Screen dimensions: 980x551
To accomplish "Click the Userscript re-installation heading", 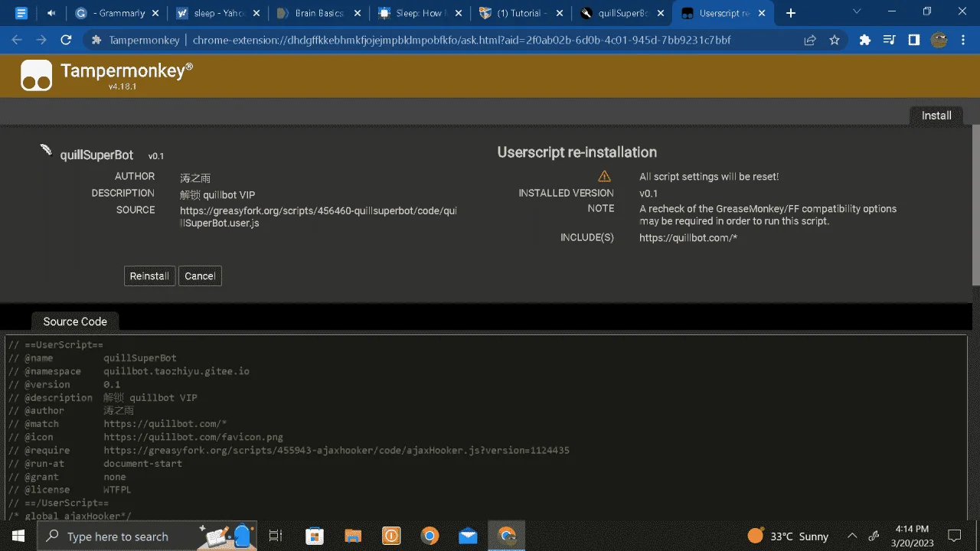I will point(577,152).
